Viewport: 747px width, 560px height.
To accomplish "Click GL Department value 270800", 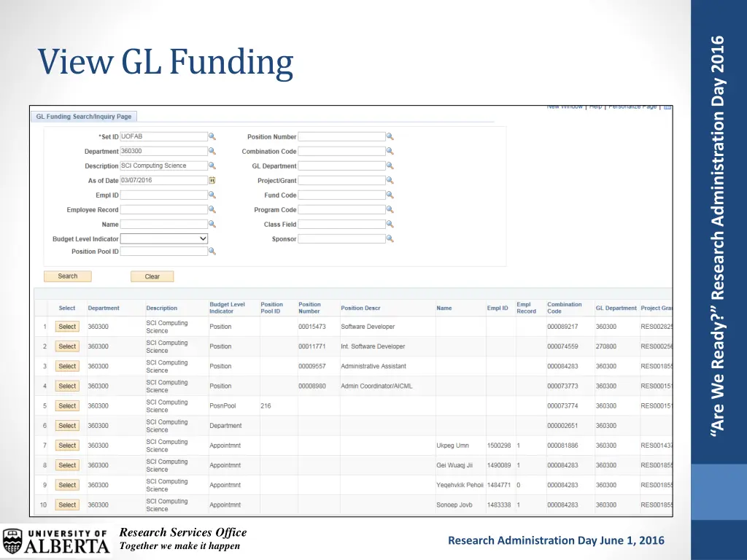I will [x=606, y=346].
